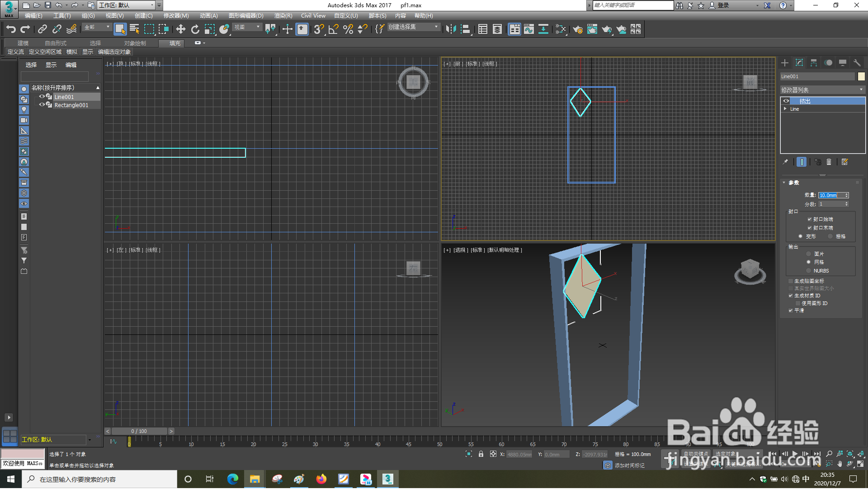Enable the 生成贴图坐标 checkbox
This screenshot has width=868, height=489.
pyautogui.click(x=791, y=281)
